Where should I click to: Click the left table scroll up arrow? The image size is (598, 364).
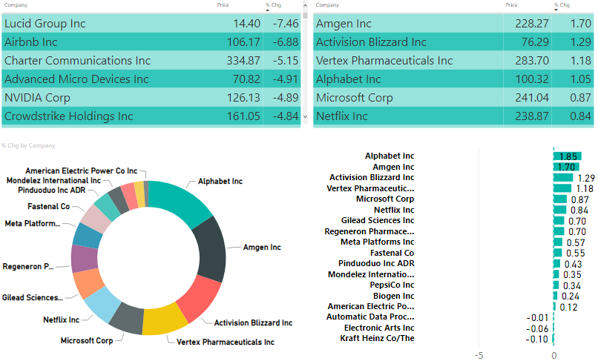click(x=305, y=5)
